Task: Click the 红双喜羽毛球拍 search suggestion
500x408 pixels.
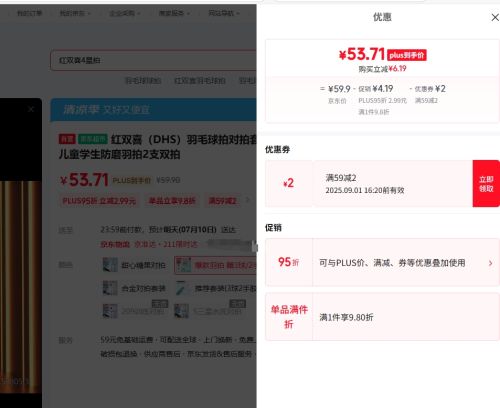Action: coord(200,81)
